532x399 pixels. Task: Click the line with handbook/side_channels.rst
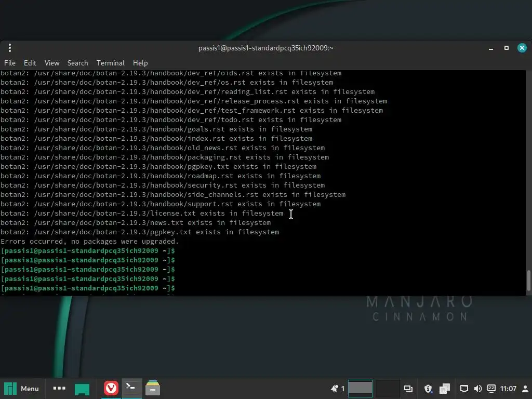[173, 195]
